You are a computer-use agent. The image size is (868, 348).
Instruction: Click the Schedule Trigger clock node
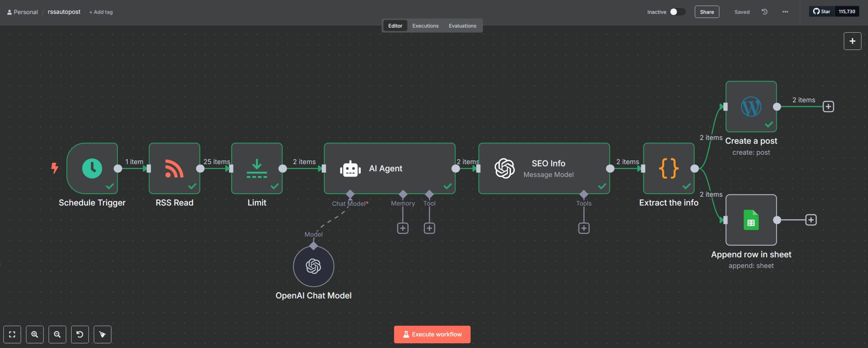92,168
